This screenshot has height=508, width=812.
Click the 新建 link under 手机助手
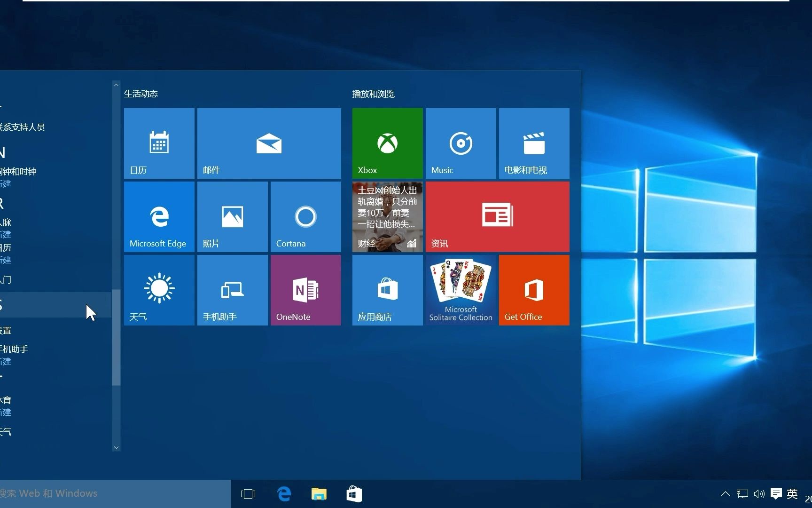point(6,361)
